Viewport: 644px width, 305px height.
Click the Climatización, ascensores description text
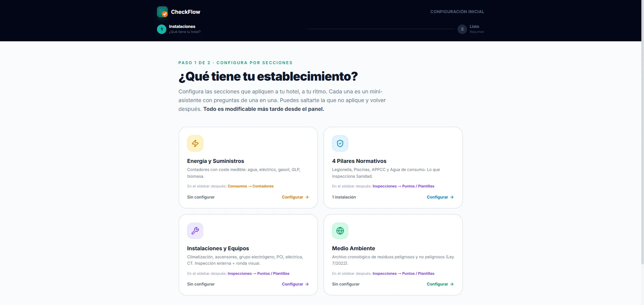245,260
